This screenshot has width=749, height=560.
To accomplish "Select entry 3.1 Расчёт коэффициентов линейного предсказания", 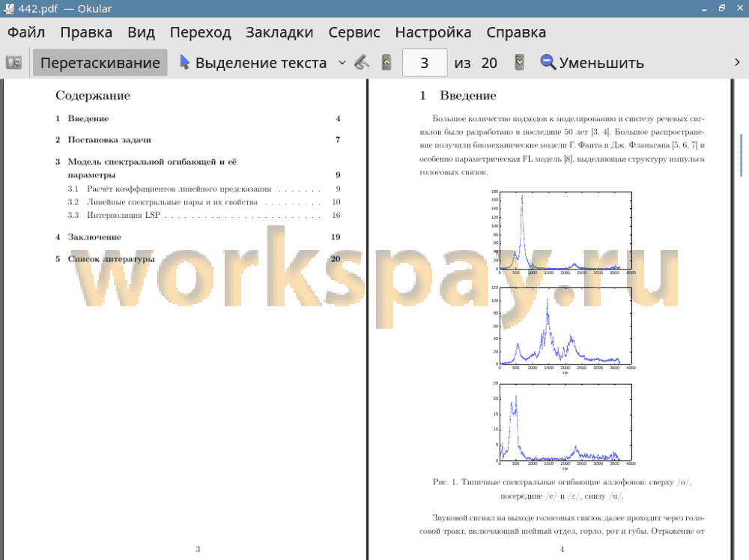I will pos(204,189).
